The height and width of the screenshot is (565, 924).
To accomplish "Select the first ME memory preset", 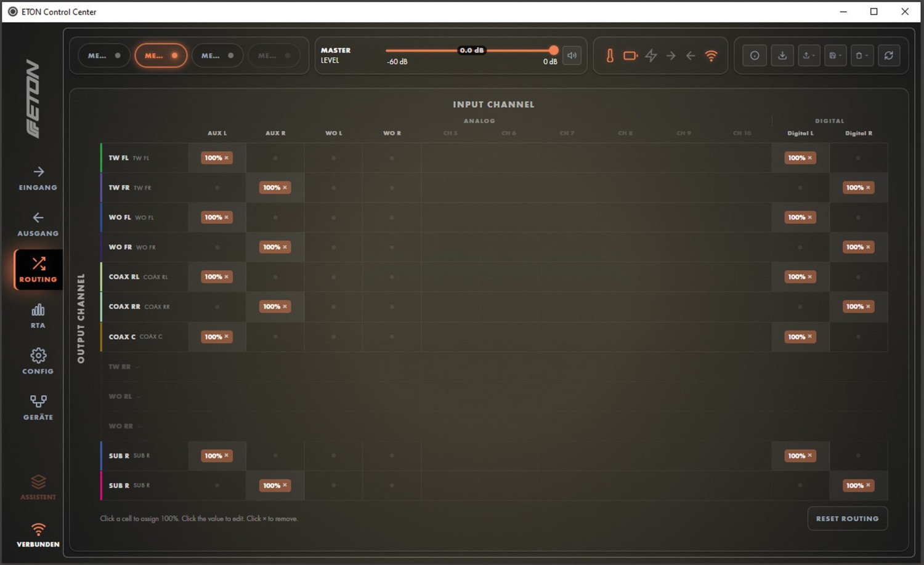I will [x=103, y=55].
